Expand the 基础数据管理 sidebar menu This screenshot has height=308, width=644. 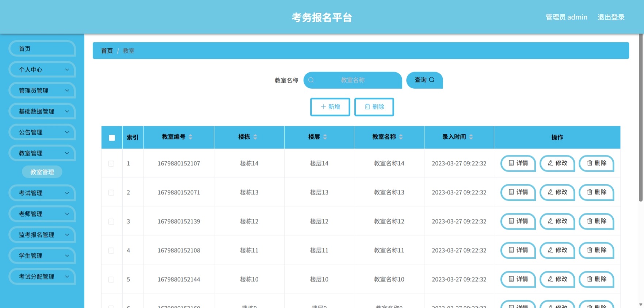coord(42,111)
